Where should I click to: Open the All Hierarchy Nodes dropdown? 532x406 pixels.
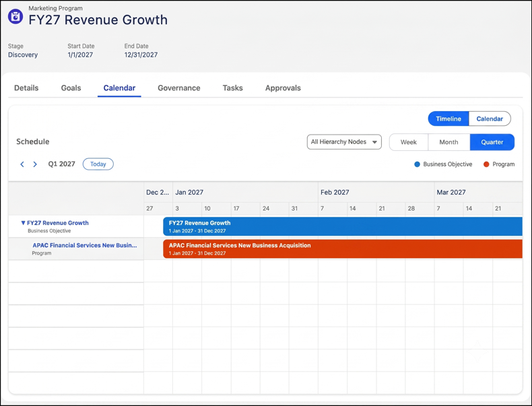pos(344,142)
